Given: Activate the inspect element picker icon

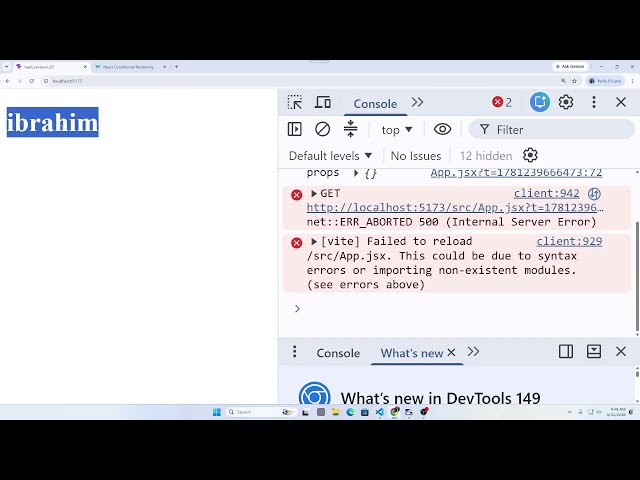Looking at the screenshot, I should tap(294, 102).
